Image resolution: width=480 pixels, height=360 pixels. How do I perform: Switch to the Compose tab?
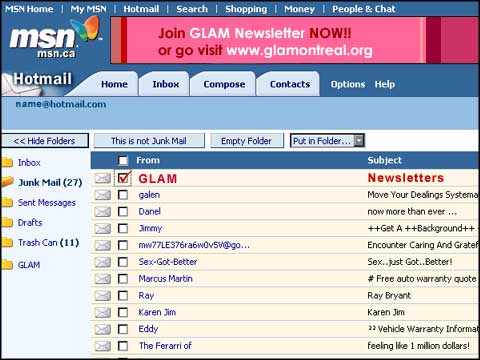[224, 84]
